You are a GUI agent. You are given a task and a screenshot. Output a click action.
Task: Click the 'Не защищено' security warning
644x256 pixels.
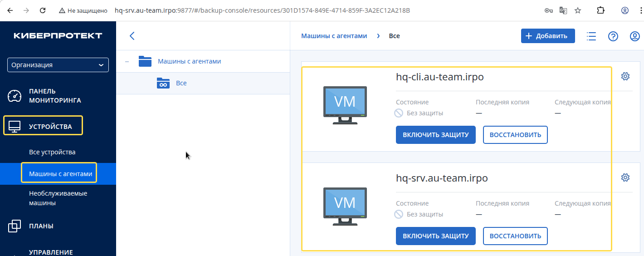click(83, 10)
